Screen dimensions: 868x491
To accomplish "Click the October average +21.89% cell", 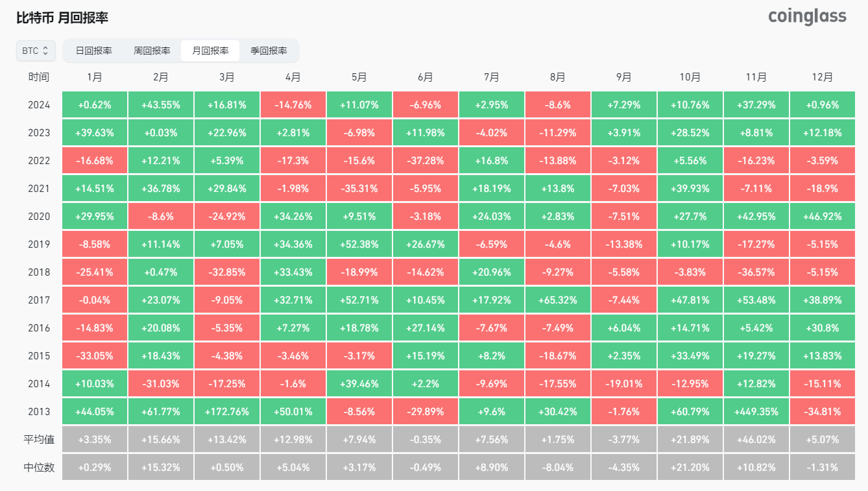I will click(x=690, y=440).
